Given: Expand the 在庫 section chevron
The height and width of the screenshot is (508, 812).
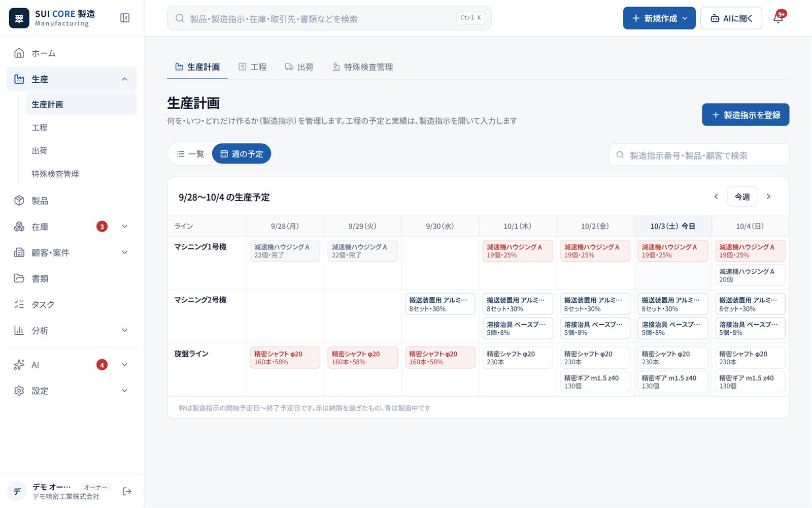Looking at the screenshot, I should 124,227.
